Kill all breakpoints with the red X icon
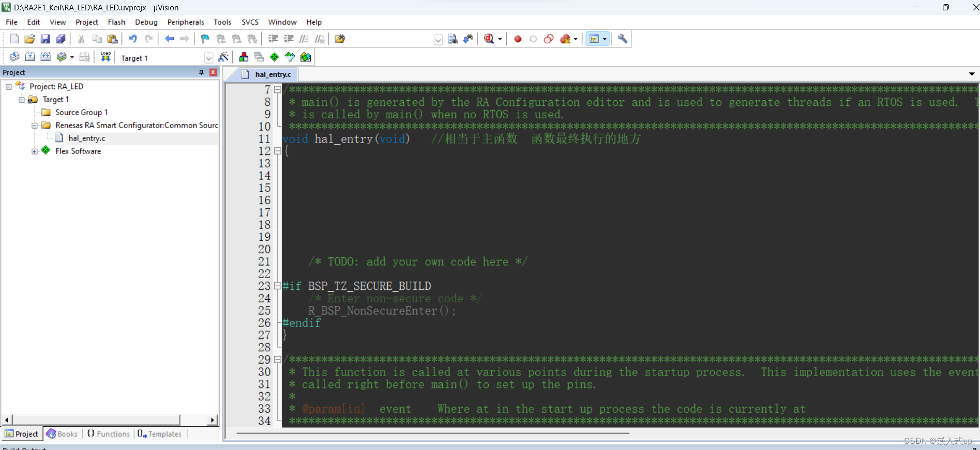 click(x=565, y=39)
